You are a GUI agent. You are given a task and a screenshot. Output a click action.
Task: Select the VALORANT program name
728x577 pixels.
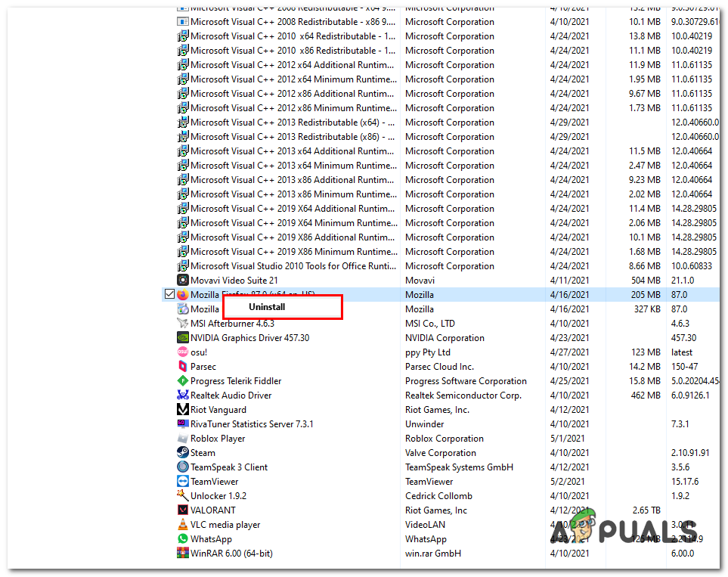coord(213,510)
